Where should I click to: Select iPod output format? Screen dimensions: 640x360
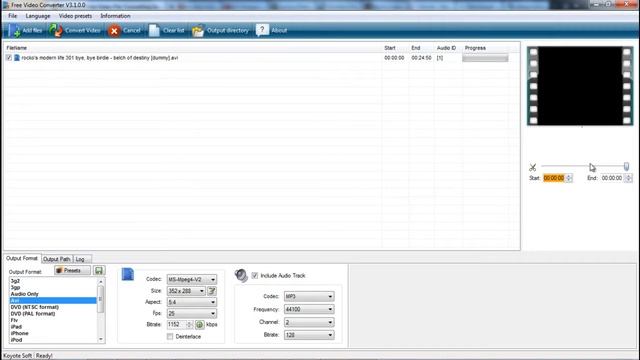pyautogui.click(x=53, y=340)
